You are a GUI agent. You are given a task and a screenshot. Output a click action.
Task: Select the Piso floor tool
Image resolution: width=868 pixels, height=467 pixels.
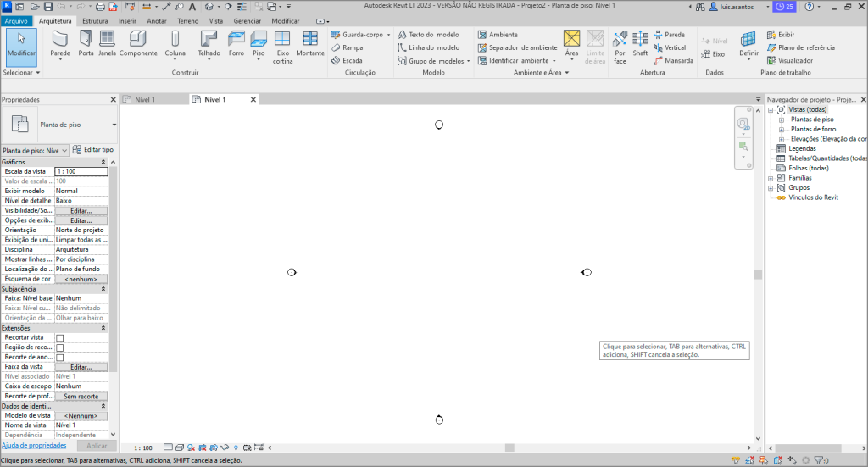click(x=259, y=44)
